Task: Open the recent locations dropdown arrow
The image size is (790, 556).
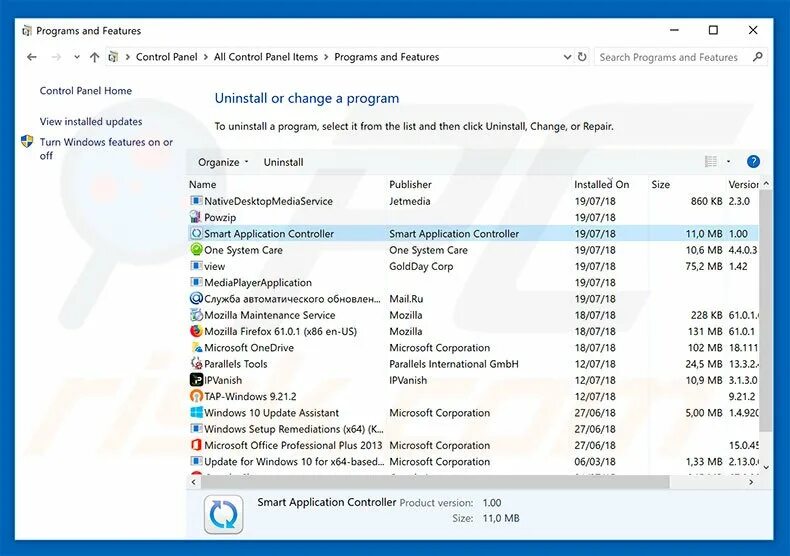Action: tap(77, 57)
